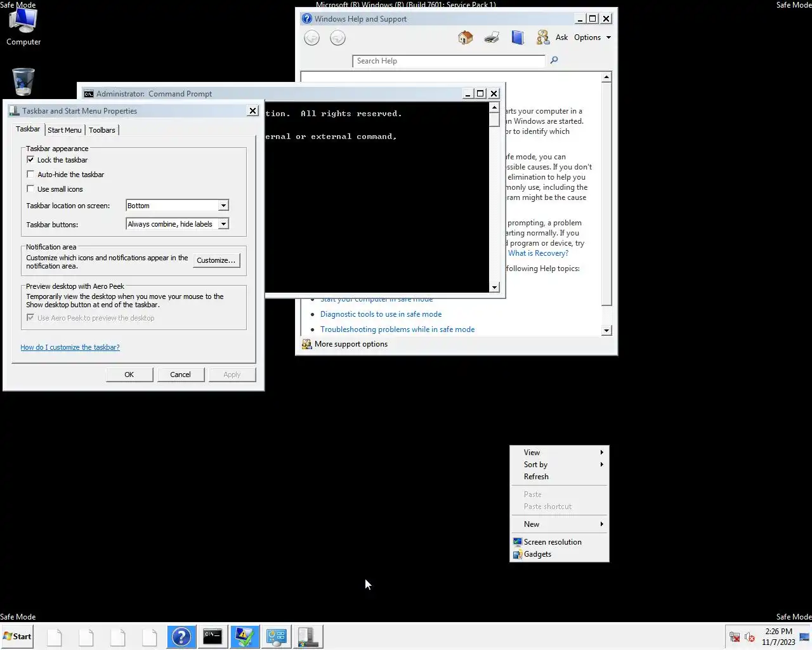Open Diagnostic tools to use in safe mode
The image size is (812, 650).
[x=381, y=314]
